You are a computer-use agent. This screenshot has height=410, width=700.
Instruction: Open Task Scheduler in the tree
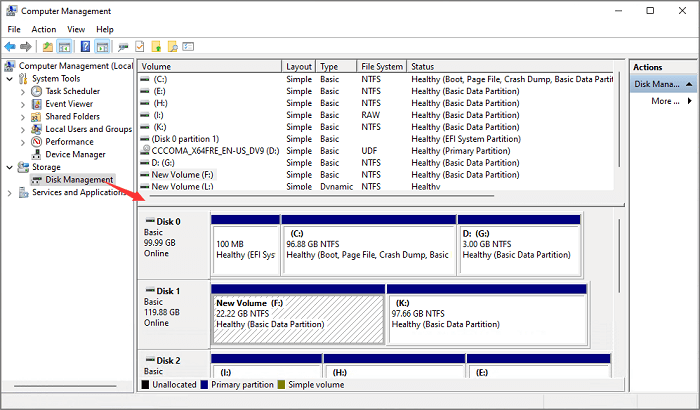[72, 91]
